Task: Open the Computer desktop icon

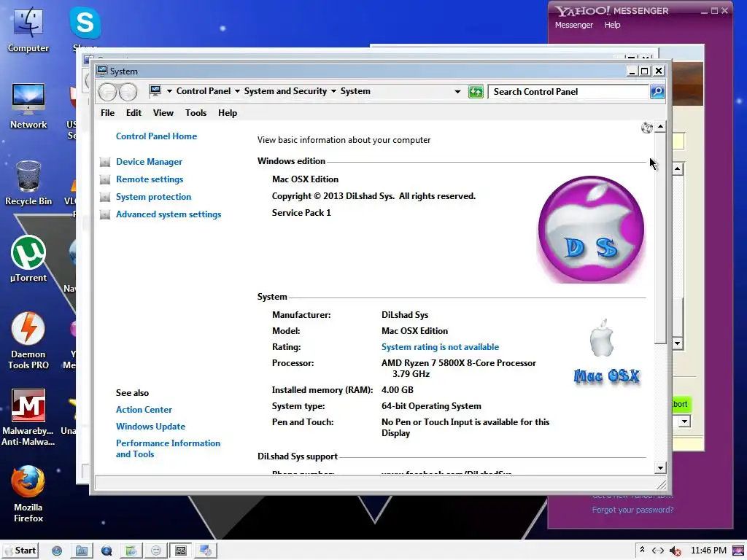Action: (x=28, y=29)
